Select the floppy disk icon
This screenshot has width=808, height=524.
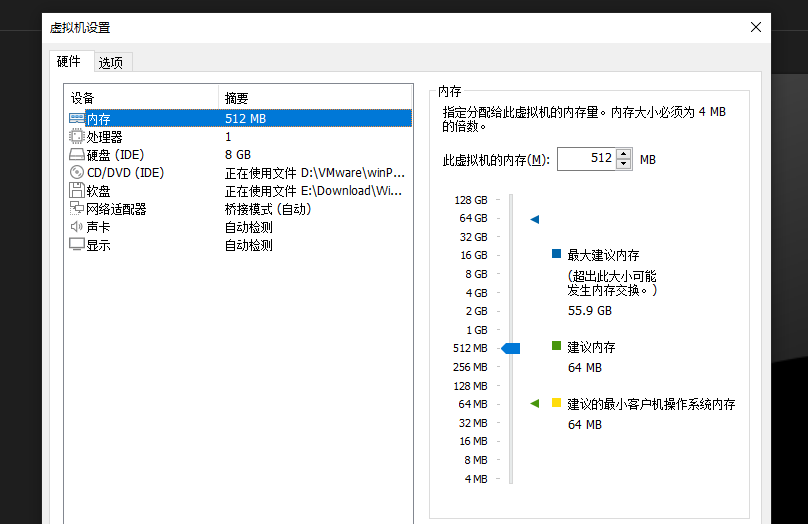77,191
